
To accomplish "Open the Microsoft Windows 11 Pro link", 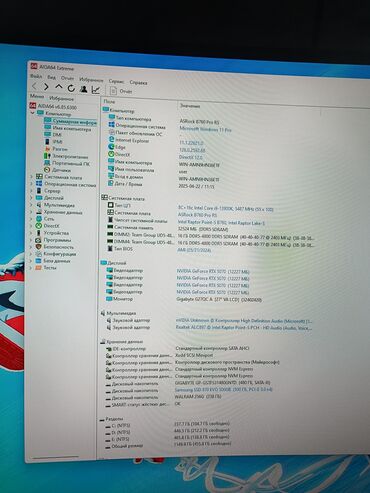I will [x=205, y=129].
